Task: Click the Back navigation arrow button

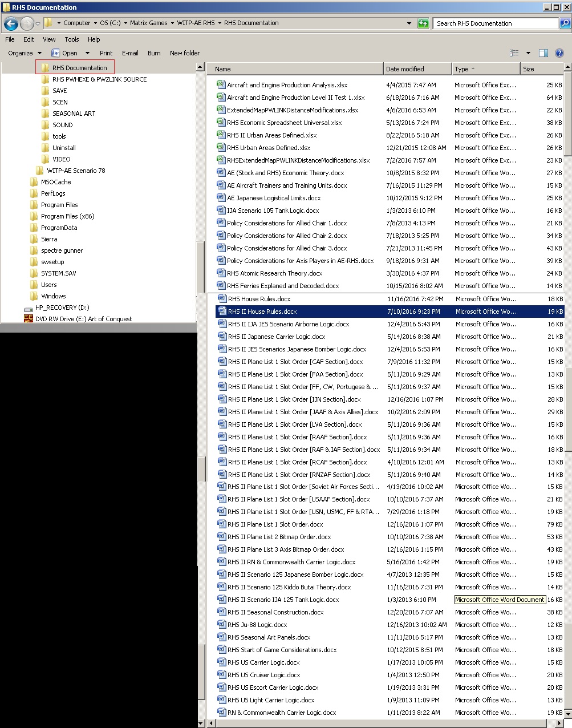Action: pyautogui.click(x=11, y=23)
